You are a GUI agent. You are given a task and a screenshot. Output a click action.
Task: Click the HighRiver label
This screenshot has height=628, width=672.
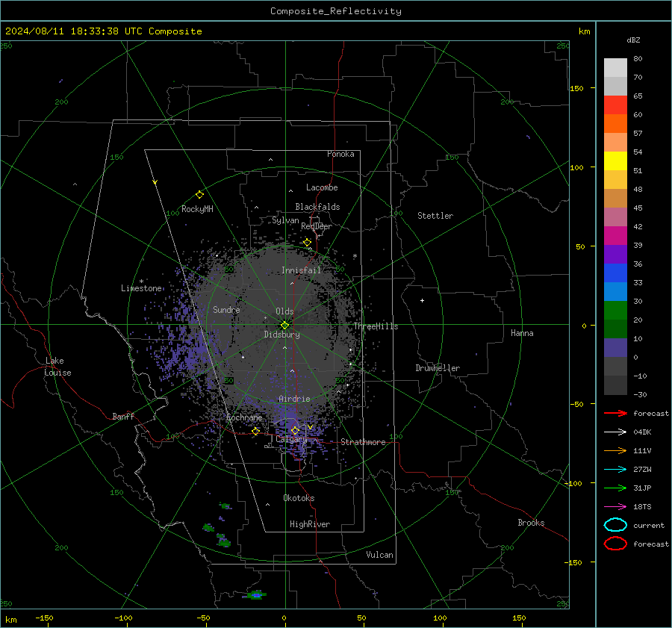click(310, 524)
